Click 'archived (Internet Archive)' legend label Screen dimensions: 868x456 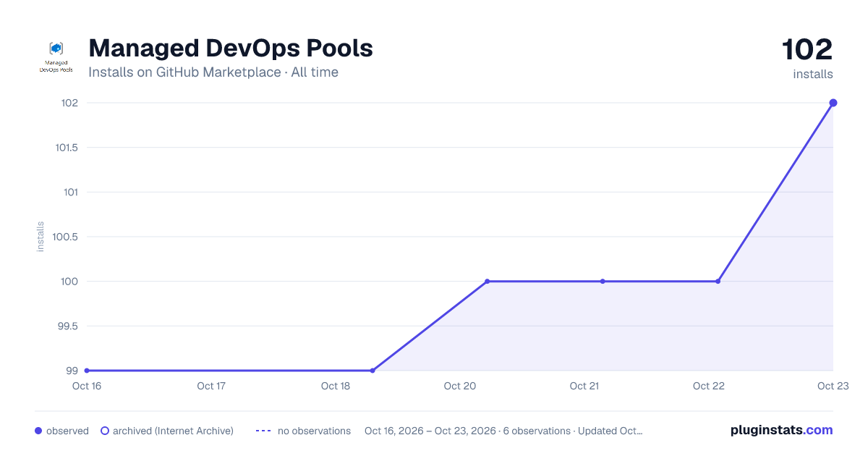173,431
